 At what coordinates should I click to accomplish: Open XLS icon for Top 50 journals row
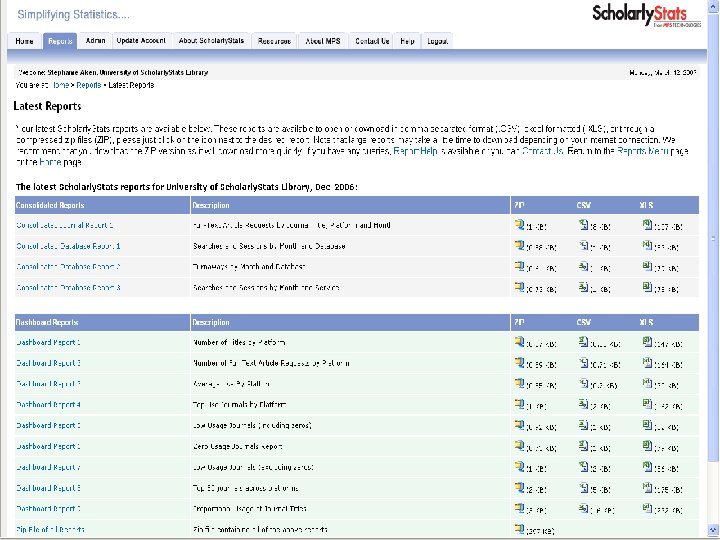click(647, 487)
